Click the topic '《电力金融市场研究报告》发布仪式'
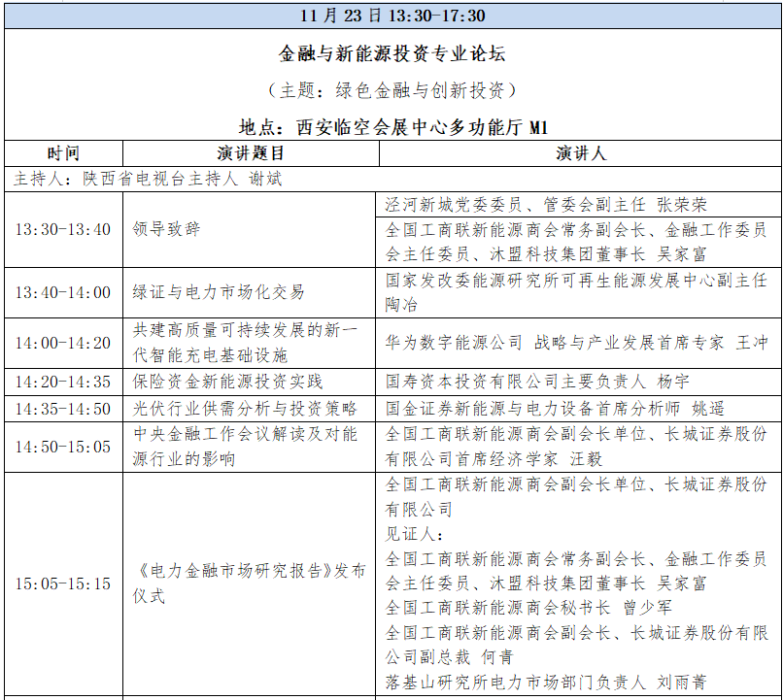The height and width of the screenshot is (700, 783). 249,583
